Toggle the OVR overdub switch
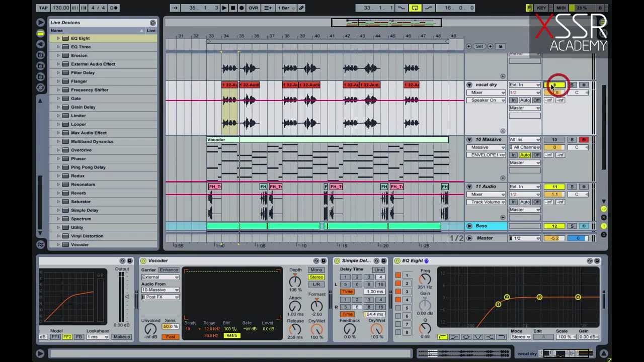 (x=254, y=8)
